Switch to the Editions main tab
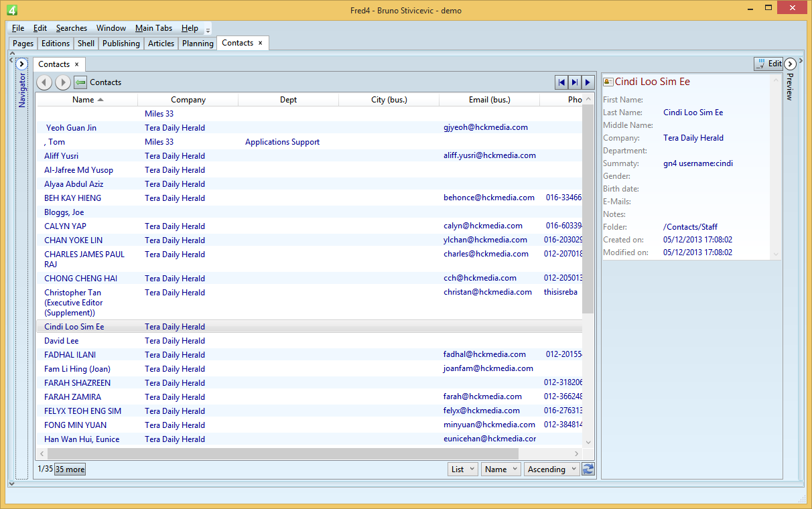812x509 pixels. [56, 44]
